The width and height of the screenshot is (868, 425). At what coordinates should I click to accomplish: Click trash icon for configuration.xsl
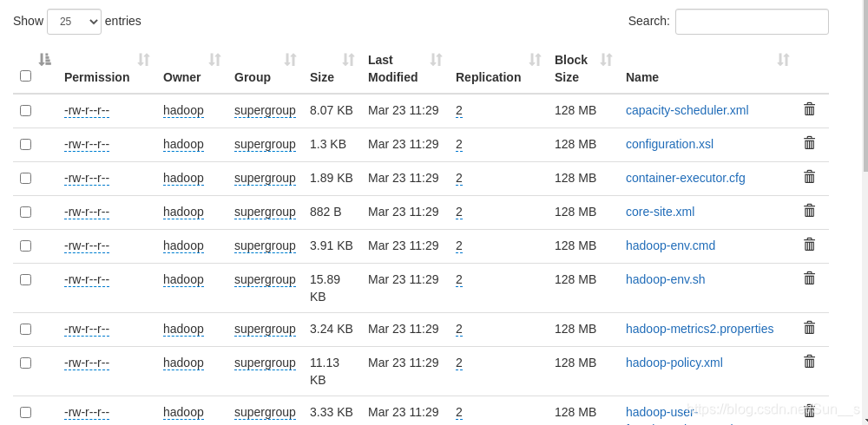point(809,143)
